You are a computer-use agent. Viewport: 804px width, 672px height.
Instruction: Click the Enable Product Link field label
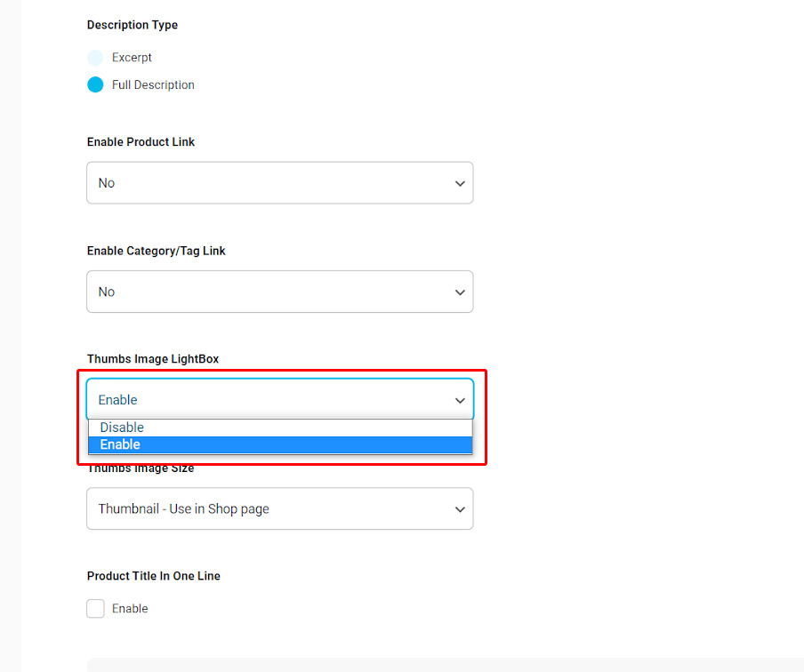[x=141, y=142]
